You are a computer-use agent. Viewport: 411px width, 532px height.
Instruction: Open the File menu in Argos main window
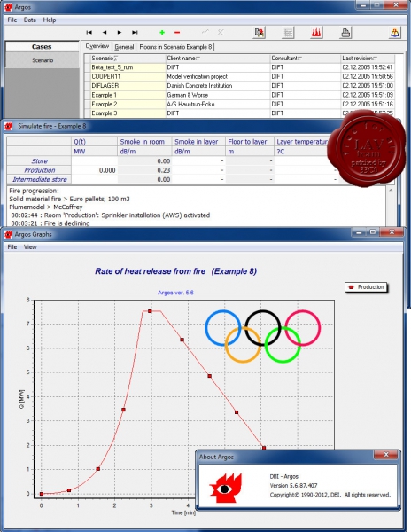pyautogui.click(x=12, y=20)
